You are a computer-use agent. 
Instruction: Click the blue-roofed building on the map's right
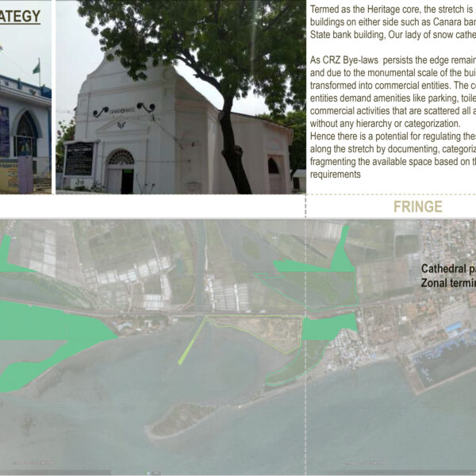coord(455,326)
